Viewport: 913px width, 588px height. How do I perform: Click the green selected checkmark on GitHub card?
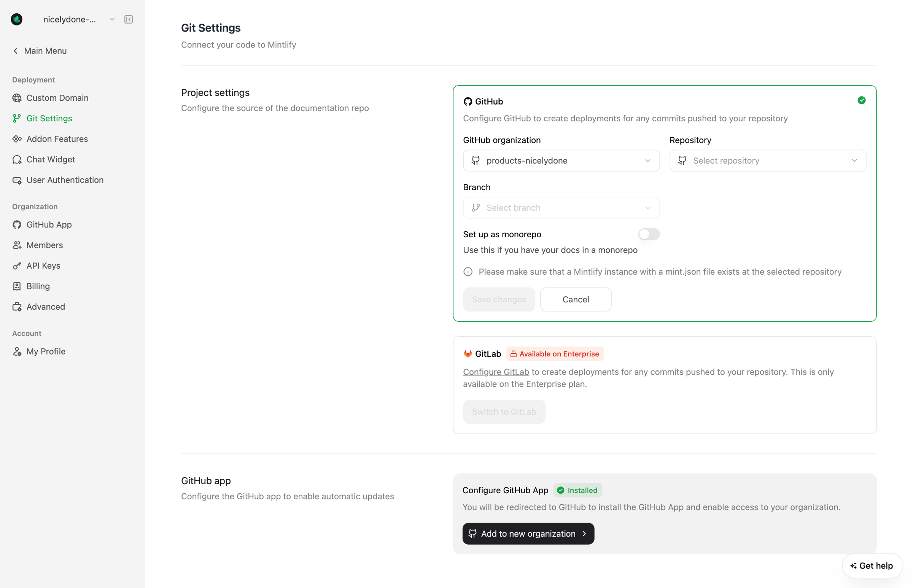861,100
